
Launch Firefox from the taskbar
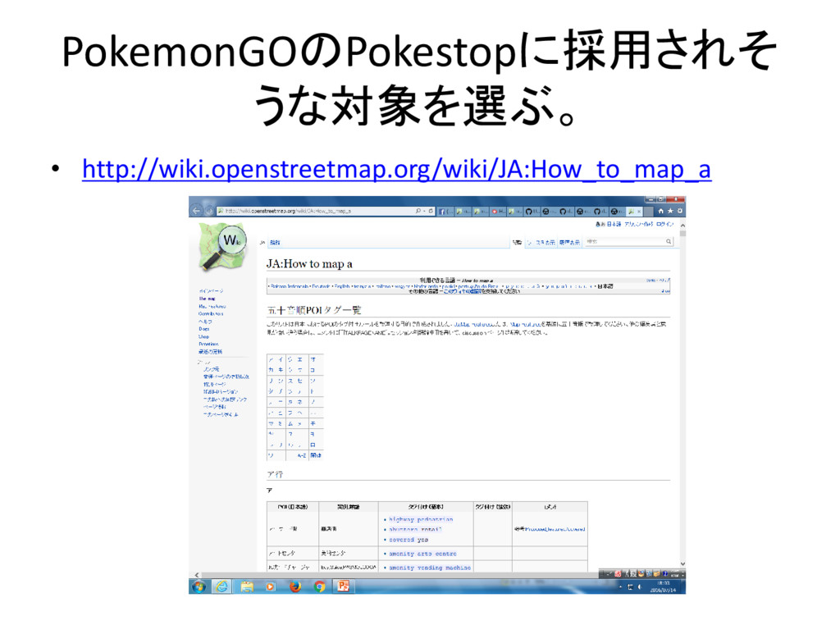[294, 587]
